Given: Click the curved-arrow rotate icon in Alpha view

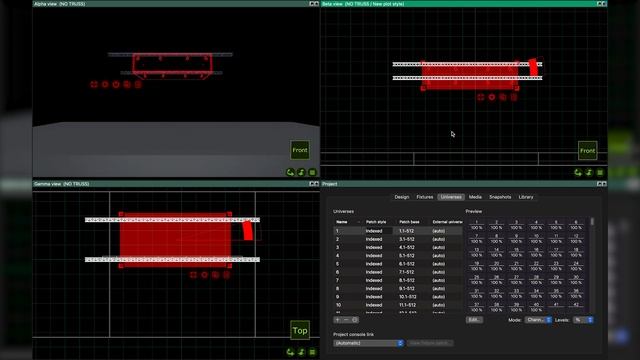Looking at the screenshot, I should point(290,172).
